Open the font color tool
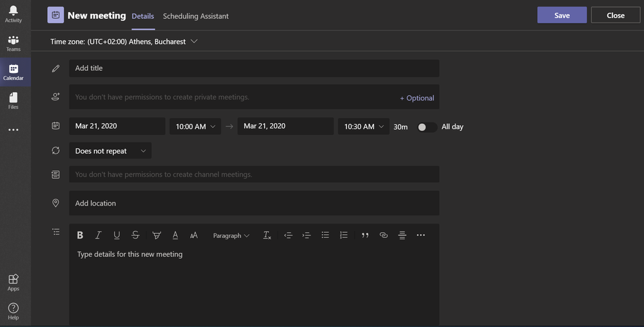The image size is (644, 327). [175, 235]
